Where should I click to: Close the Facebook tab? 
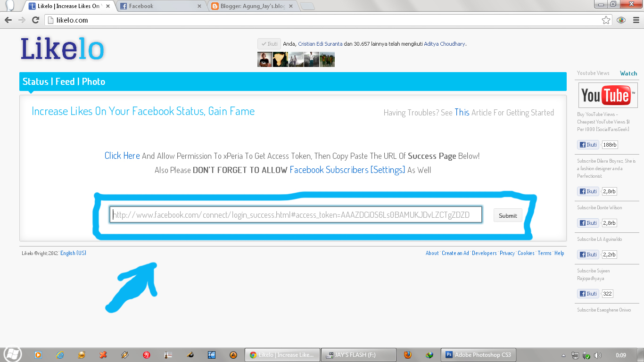[x=199, y=7]
